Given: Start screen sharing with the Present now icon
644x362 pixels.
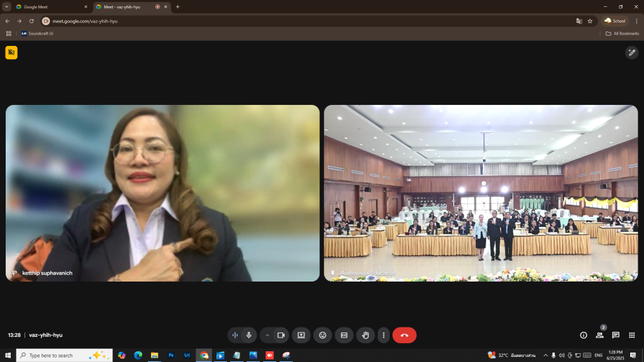Looking at the screenshot, I should pyautogui.click(x=301, y=335).
